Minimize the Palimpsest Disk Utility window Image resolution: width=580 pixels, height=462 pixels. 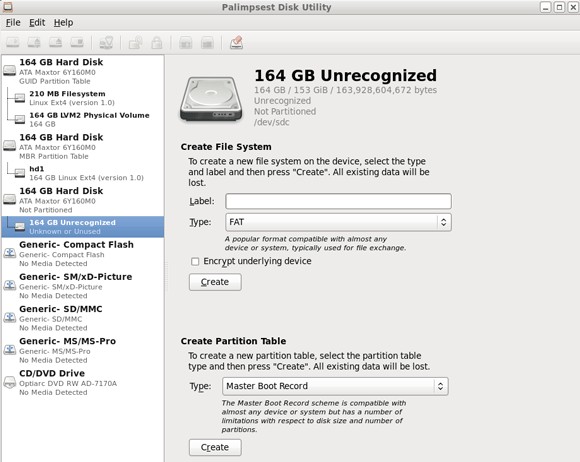(546, 7)
